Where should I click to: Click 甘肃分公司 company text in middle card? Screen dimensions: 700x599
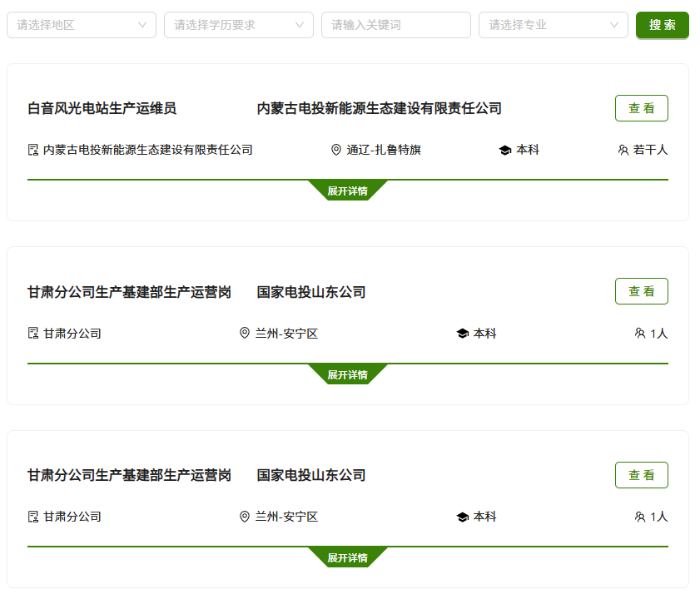coord(72,334)
